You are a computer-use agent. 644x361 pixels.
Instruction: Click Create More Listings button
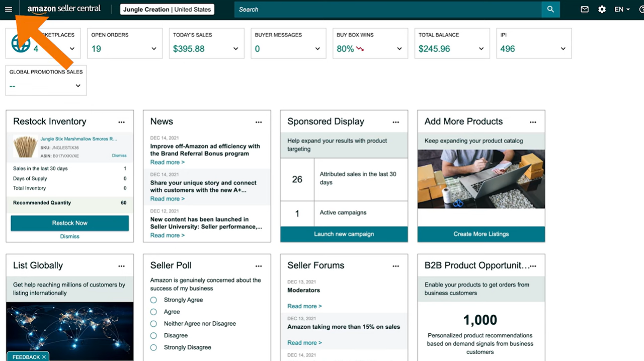pyautogui.click(x=481, y=234)
